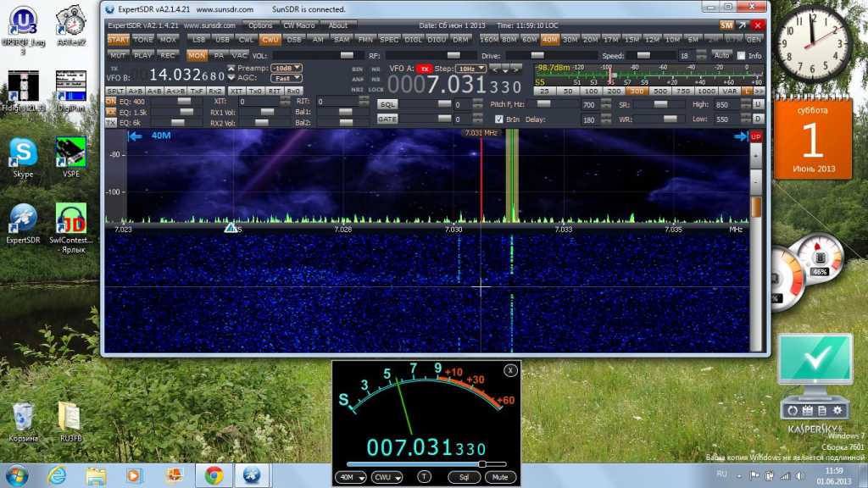Click the ExpertSDR taskbar button
This screenshot has width=868, height=488.
coord(252,476)
